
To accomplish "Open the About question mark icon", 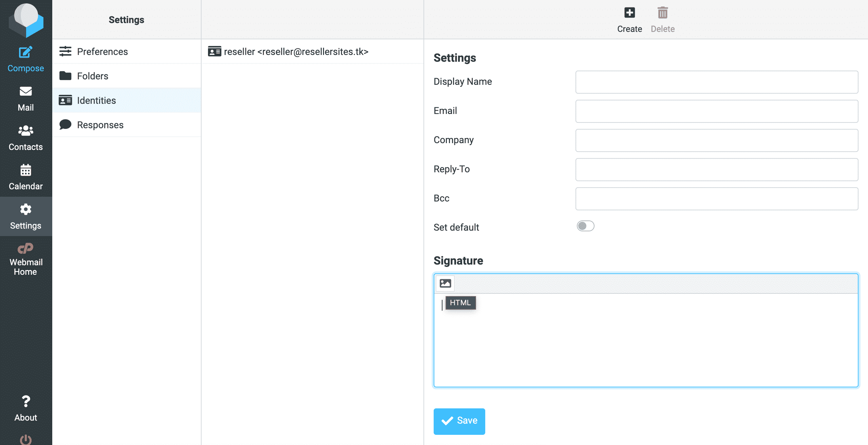I will point(26,401).
